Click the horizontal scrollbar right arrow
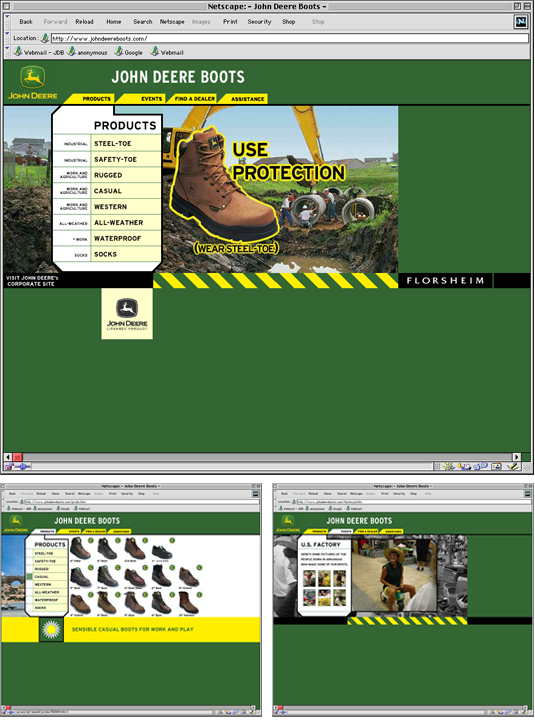 click(516, 457)
